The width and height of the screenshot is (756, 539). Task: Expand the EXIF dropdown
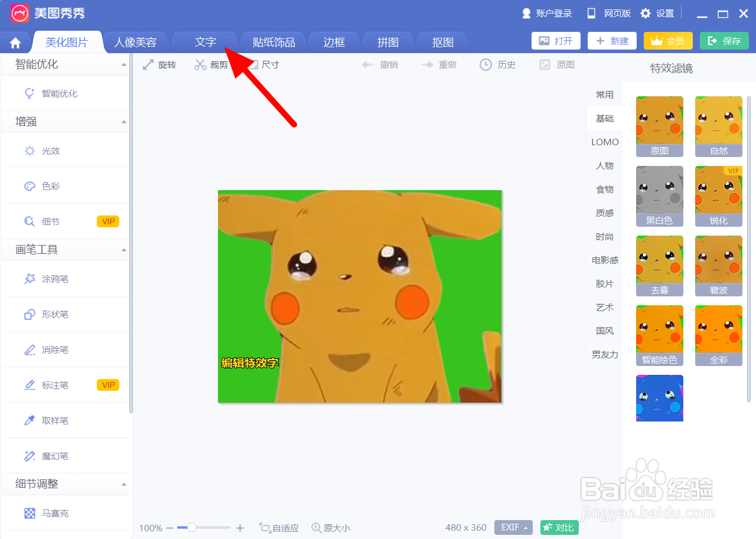point(513,527)
